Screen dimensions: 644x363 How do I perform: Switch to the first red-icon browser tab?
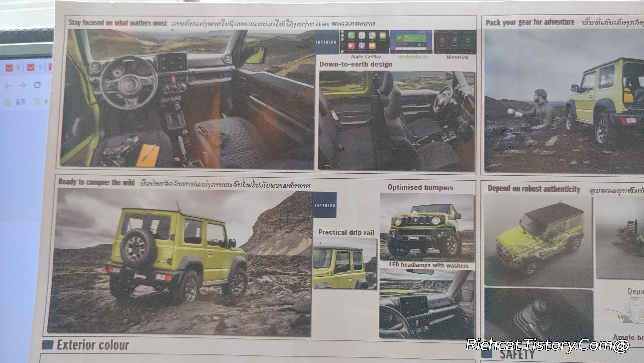click(9, 68)
